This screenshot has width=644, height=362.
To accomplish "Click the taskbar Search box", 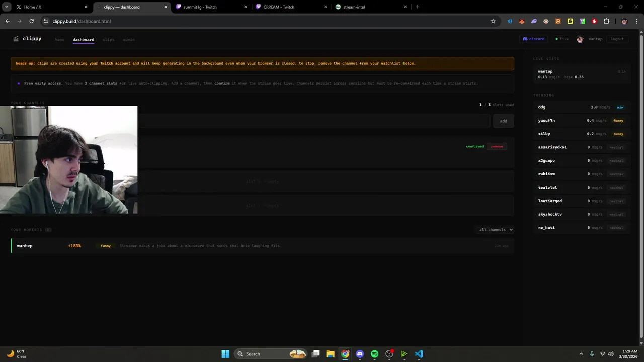I will 271,354.
